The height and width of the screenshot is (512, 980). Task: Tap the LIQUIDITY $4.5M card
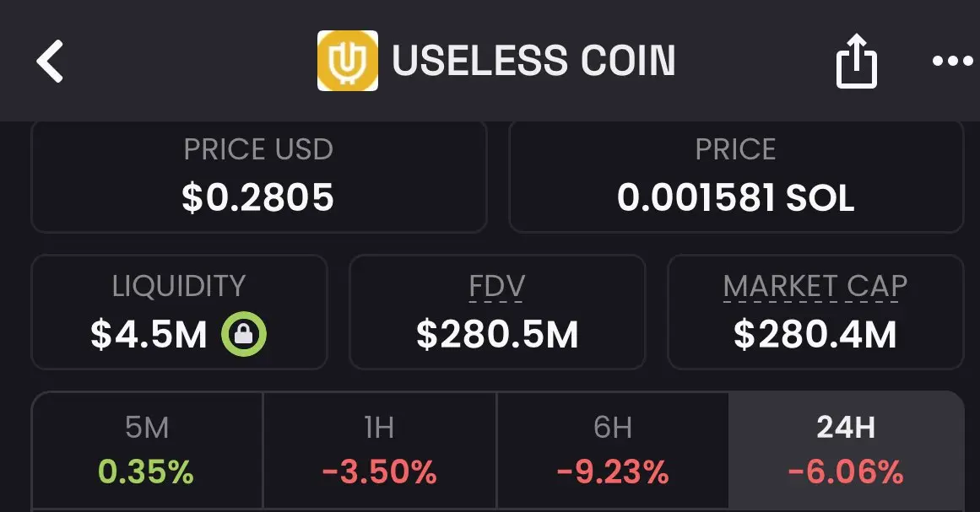(x=180, y=311)
